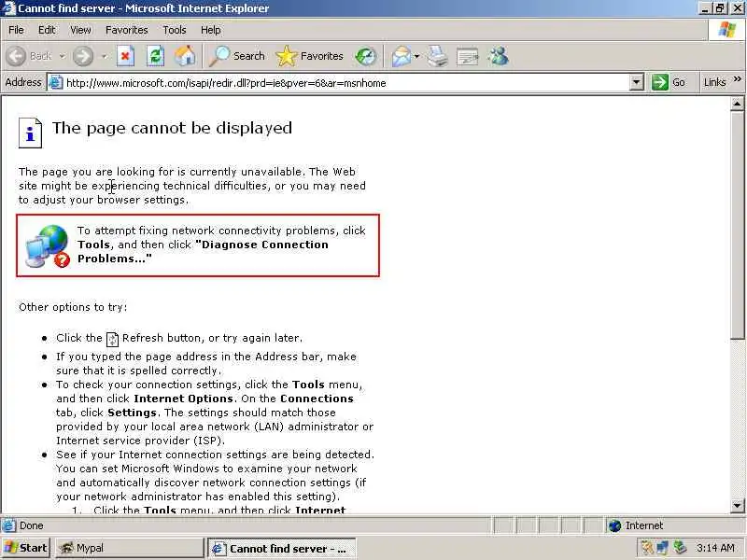The width and height of the screenshot is (747, 560).
Task: Click the network computers tray icon
Action: 663,548
